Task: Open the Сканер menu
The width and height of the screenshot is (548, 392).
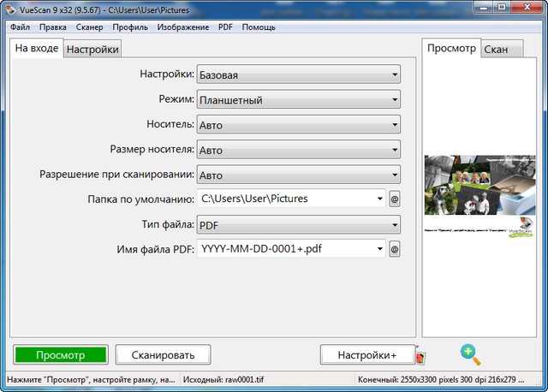Action: pos(89,27)
